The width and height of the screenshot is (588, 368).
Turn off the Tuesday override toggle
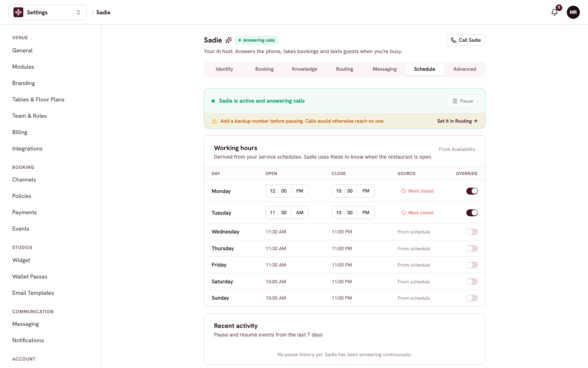coord(472,213)
